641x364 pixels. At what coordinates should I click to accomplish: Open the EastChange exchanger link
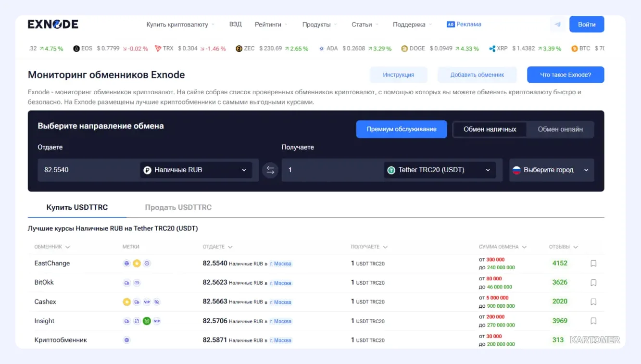pyautogui.click(x=52, y=264)
